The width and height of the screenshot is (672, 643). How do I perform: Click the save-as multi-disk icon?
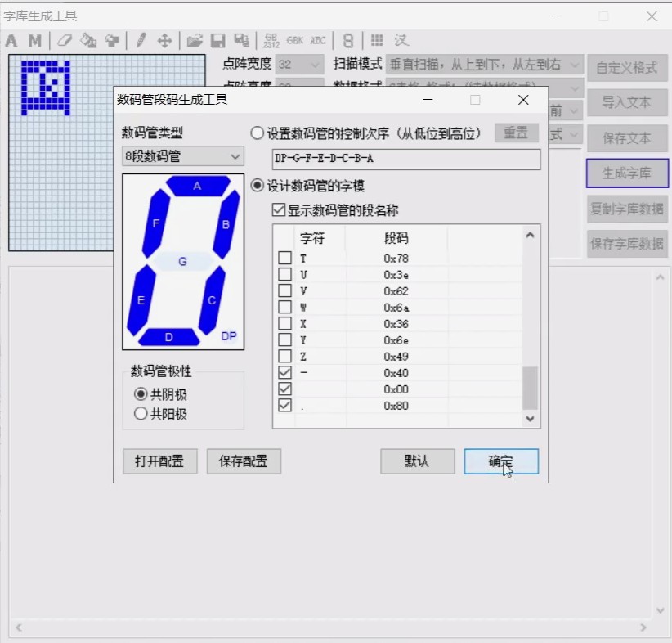pyautogui.click(x=241, y=40)
